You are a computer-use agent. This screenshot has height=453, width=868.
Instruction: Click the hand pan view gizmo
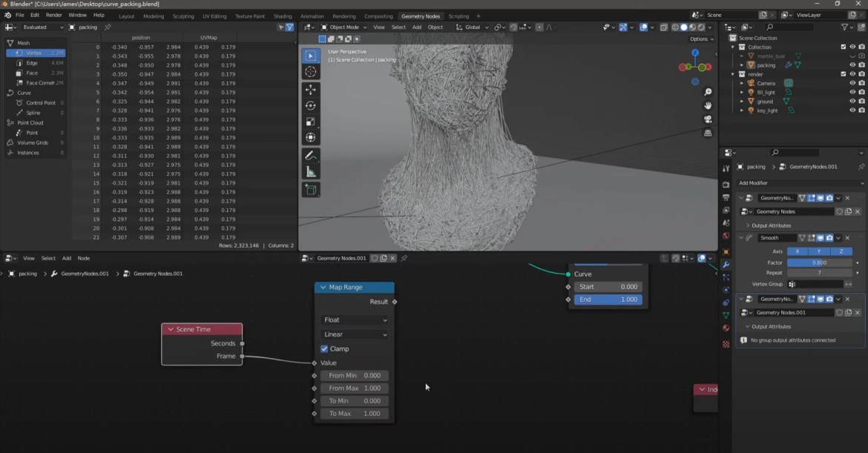click(x=708, y=106)
